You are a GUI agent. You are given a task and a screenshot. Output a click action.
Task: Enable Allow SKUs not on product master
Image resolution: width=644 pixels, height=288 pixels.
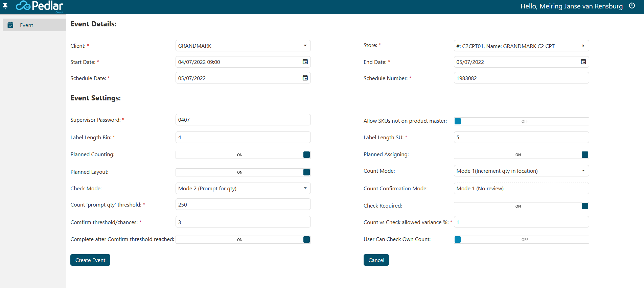click(x=458, y=121)
